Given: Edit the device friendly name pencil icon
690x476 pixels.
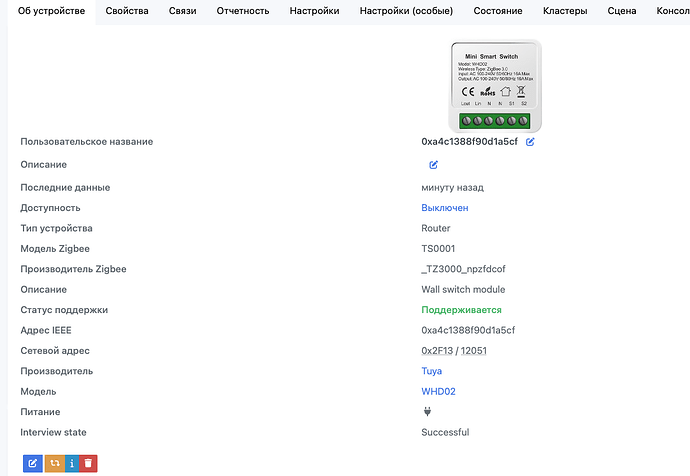Looking at the screenshot, I should [530, 142].
